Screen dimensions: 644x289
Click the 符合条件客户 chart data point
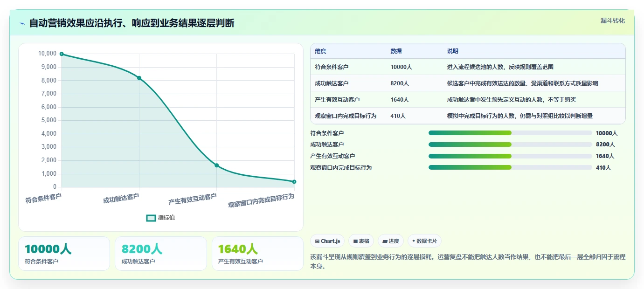(x=62, y=54)
